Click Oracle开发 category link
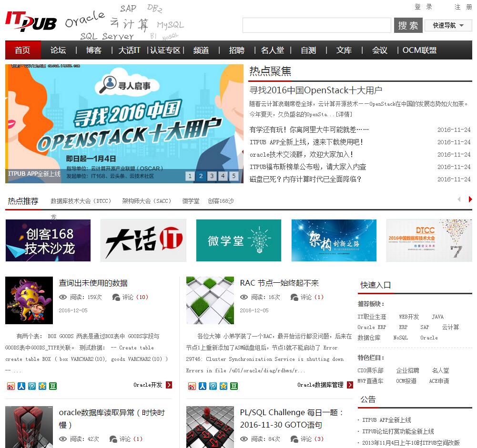The image size is (477, 448). 148,385
